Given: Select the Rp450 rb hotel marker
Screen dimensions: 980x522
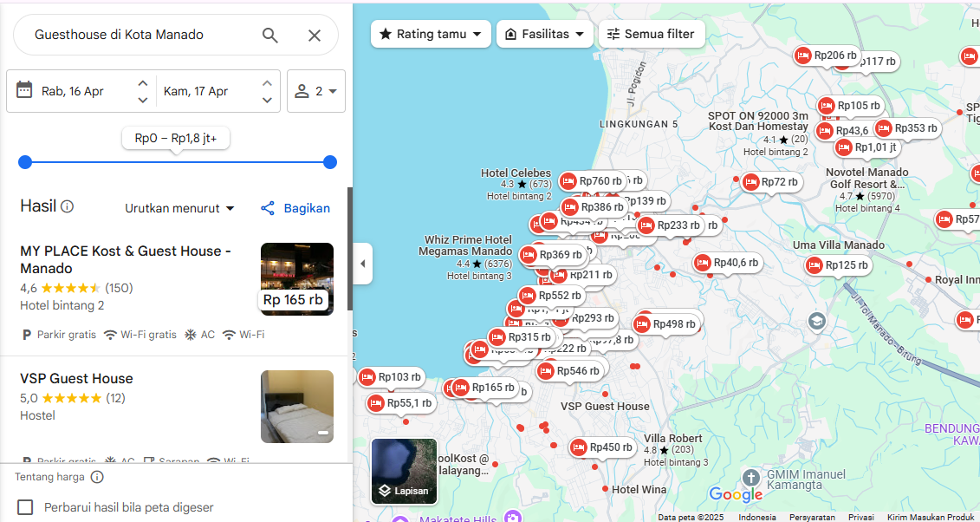Looking at the screenshot, I should [x=602, y=447].
